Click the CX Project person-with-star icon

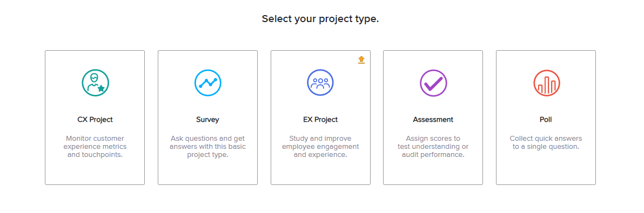(95, 83)
